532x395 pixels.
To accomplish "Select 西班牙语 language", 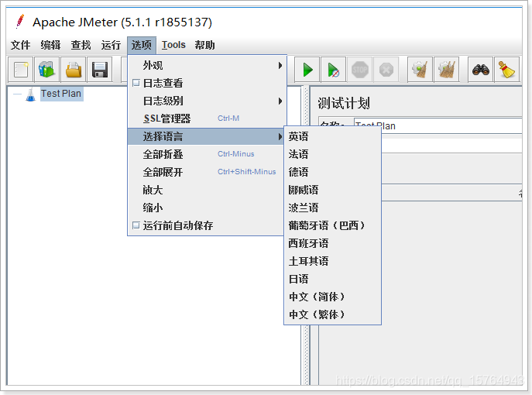I will tap(332, 243).
